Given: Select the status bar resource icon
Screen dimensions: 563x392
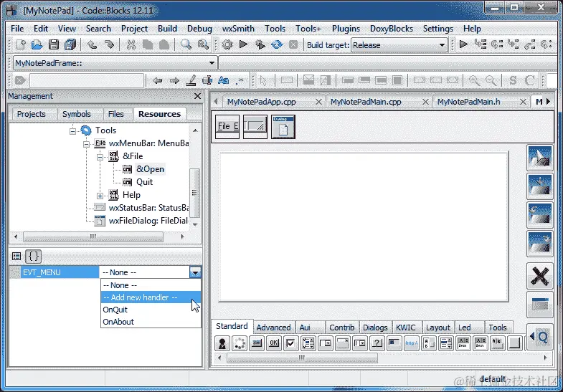Looking at the screenshot, I should (255, 127).
